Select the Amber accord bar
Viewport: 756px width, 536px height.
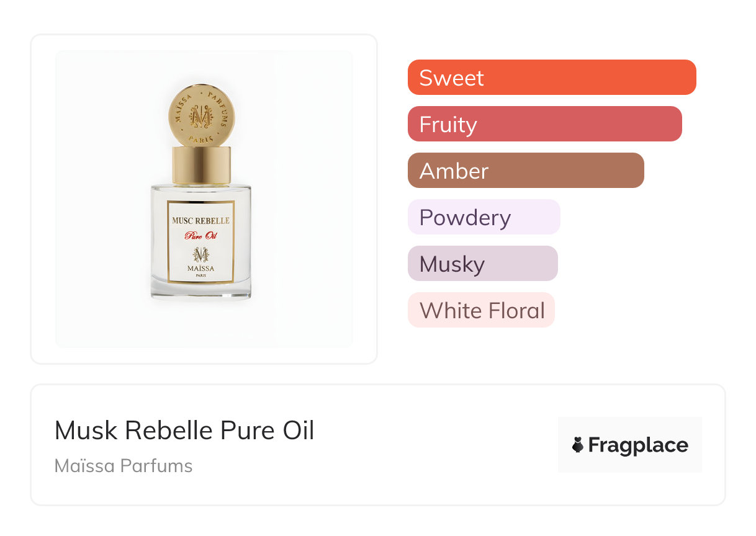tap(526, 171)
